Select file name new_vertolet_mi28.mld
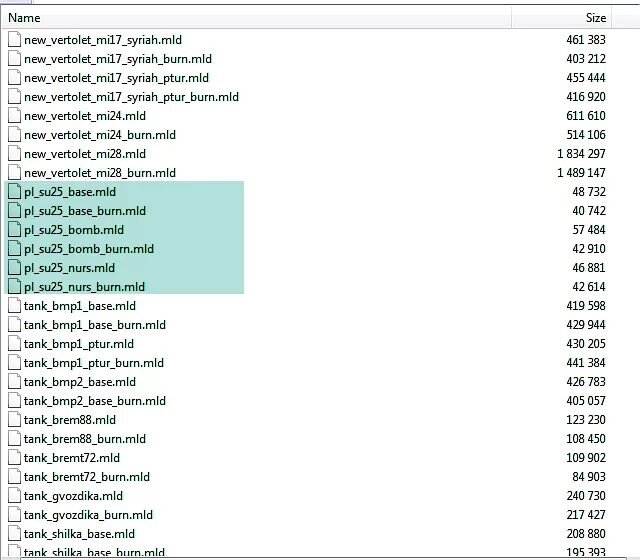The width and height of the screenshot is (640, 560). point(85,154)
